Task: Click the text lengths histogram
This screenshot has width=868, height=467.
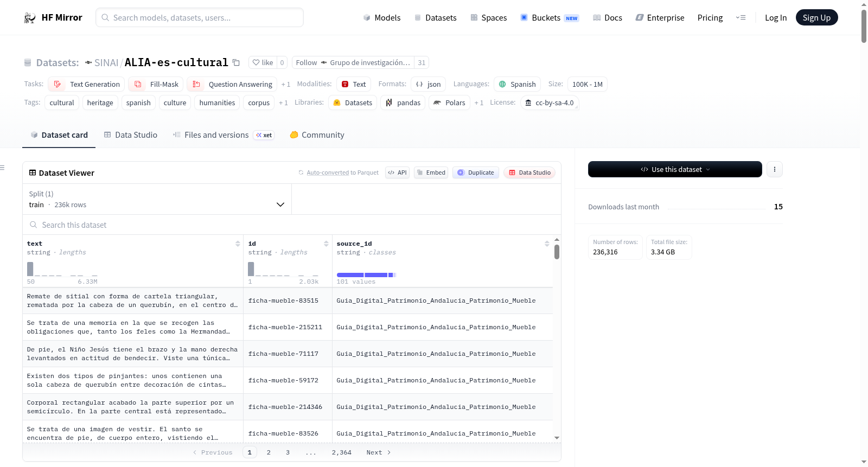Action: click(x=62, y=269)
